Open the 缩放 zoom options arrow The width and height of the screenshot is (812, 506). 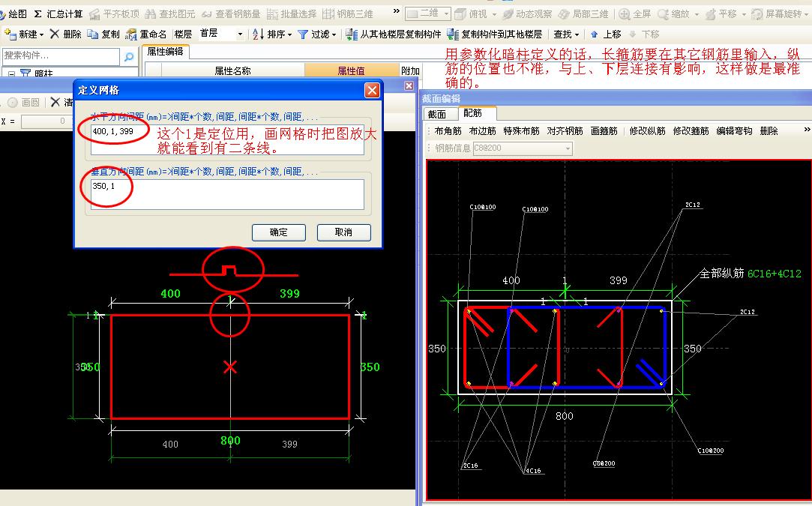697,14
